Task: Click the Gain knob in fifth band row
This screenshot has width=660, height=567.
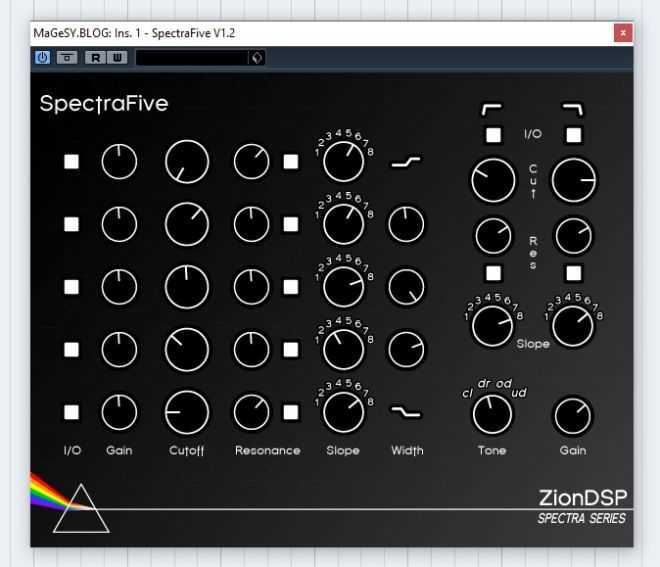Action: tap(119, 412)
